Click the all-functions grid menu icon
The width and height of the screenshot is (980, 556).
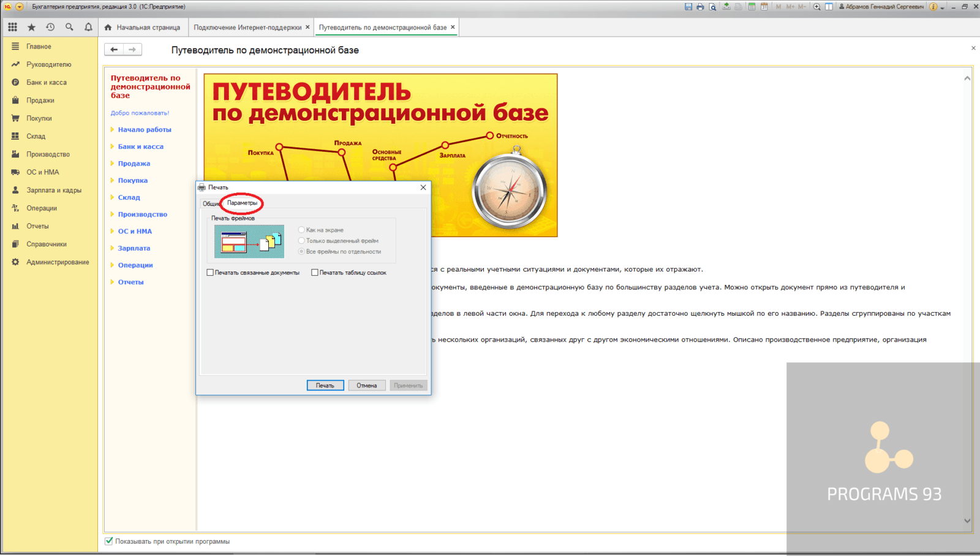click(x=12, y=26)
